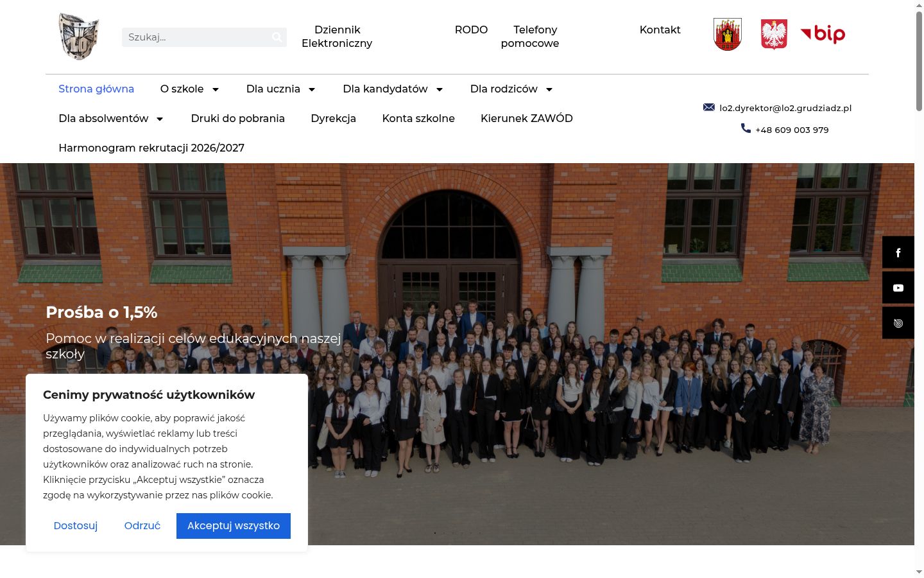Image resolution: width=924 pixels, height=578 pixels.
Task: Click the Polish eagle emblem icon
Action: (774, 34)
